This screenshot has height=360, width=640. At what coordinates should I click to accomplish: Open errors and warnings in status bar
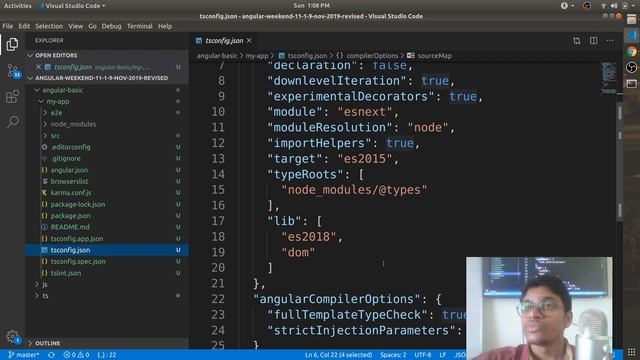point(76,355)
